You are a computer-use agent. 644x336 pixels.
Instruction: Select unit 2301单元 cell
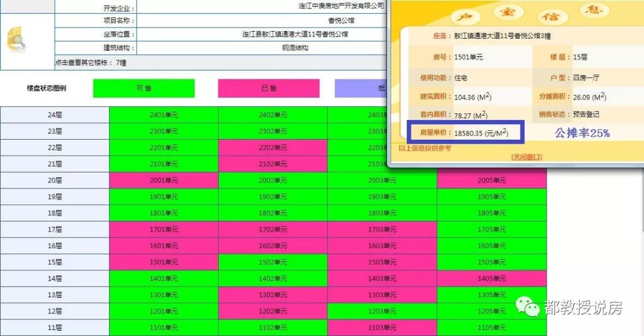164,131
